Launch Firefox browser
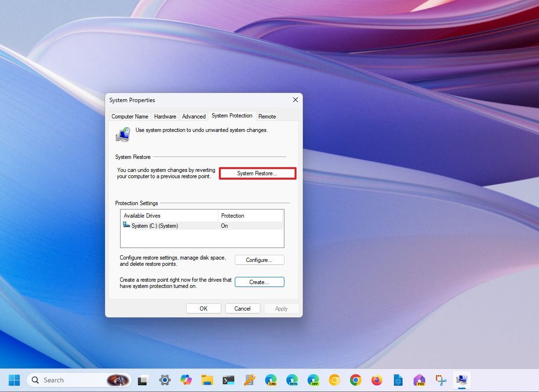 (377, 380)
